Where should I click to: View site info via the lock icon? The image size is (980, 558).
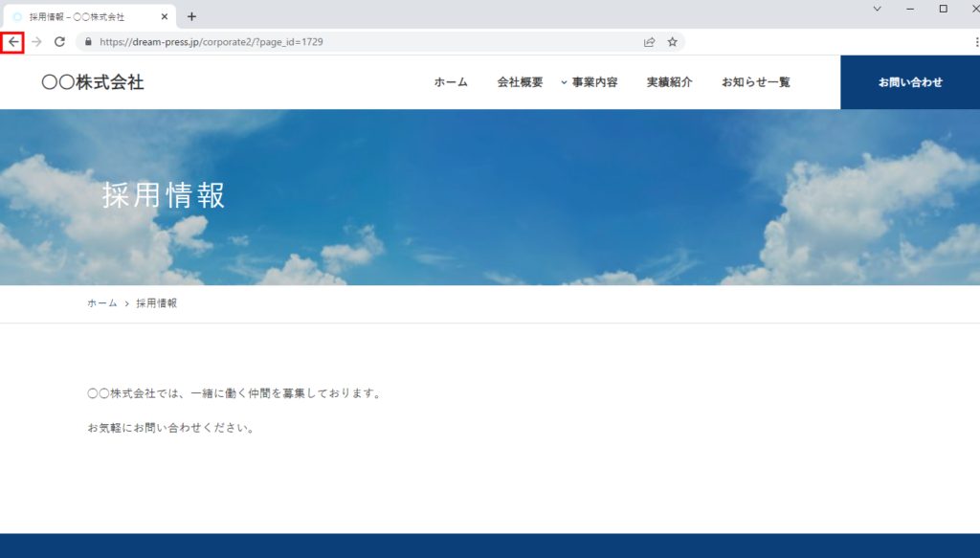[x=88, y=42]
